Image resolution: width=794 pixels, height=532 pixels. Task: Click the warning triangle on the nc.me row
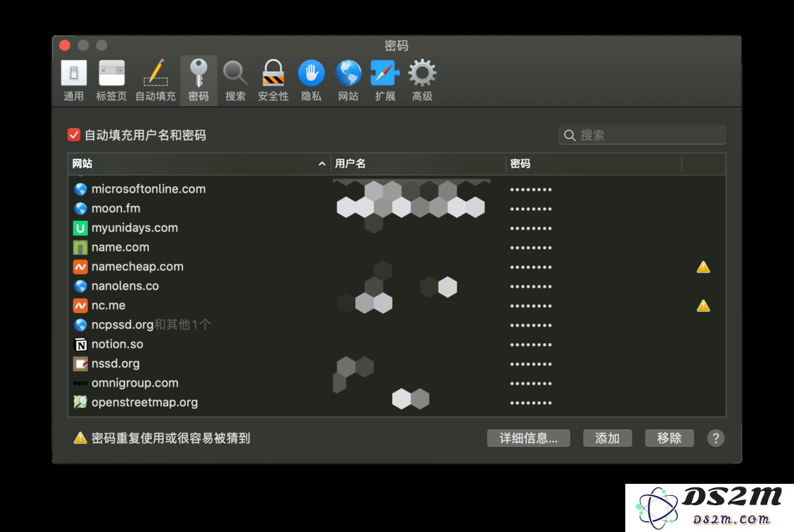pos(703,306)
